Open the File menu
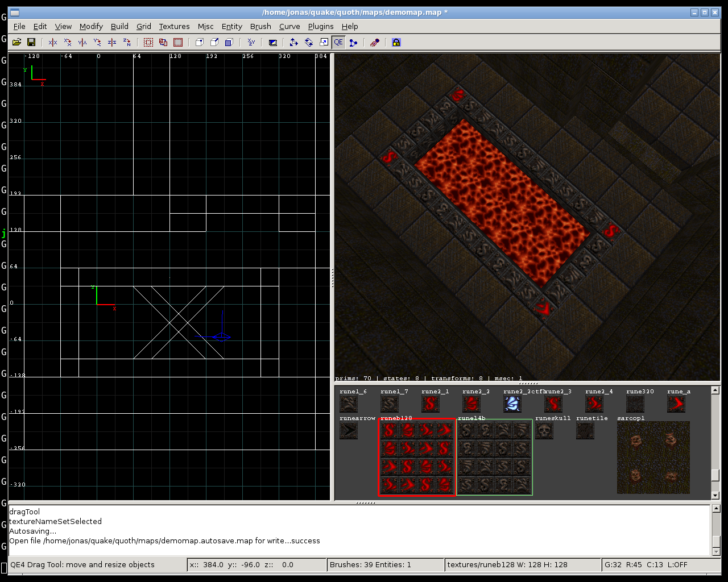Screen dimensions: 728x582 click(x=19, y=26)
